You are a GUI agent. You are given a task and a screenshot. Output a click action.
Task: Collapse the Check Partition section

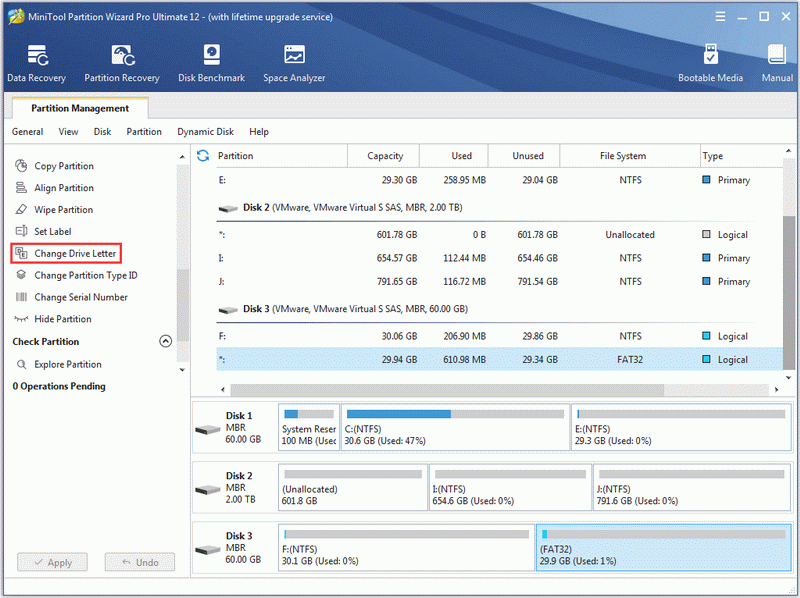pos(166,341)
